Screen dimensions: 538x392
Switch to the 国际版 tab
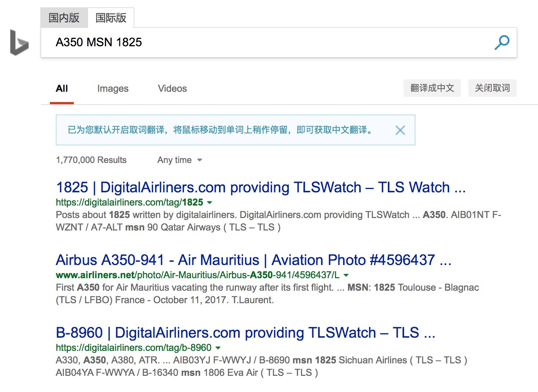[111, 18]
